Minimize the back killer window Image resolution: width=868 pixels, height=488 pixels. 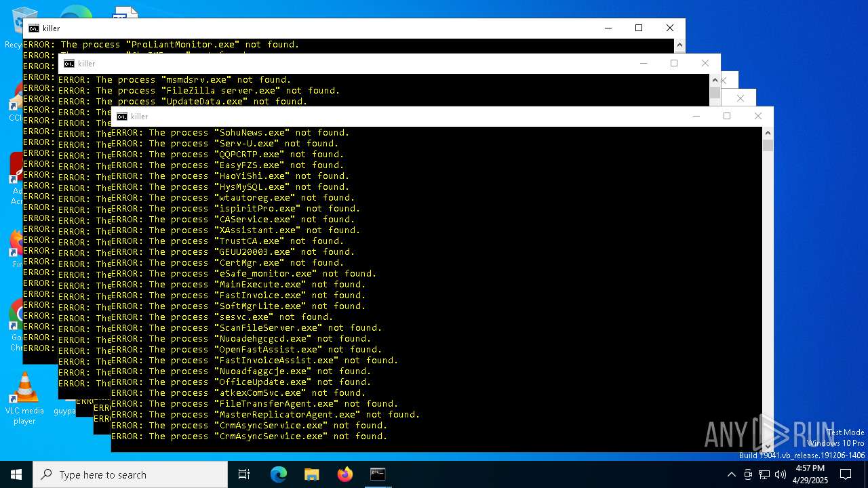608,28
